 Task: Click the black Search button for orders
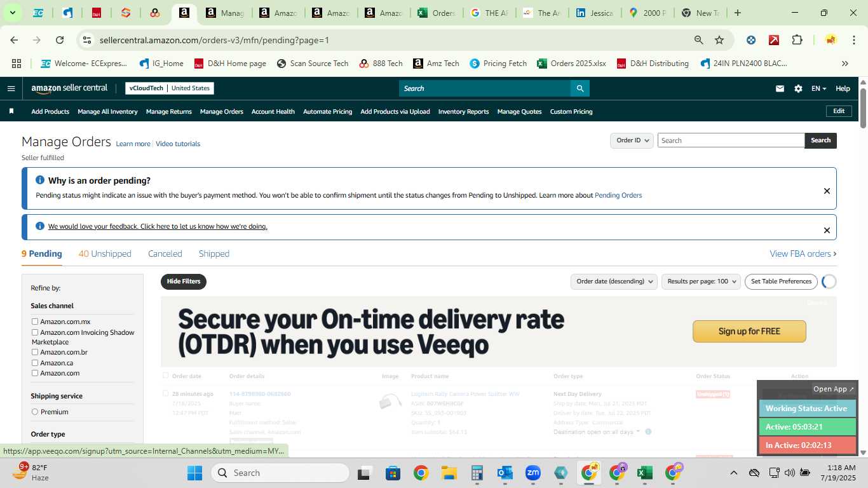pyautogui.click(x=820, y=140)
